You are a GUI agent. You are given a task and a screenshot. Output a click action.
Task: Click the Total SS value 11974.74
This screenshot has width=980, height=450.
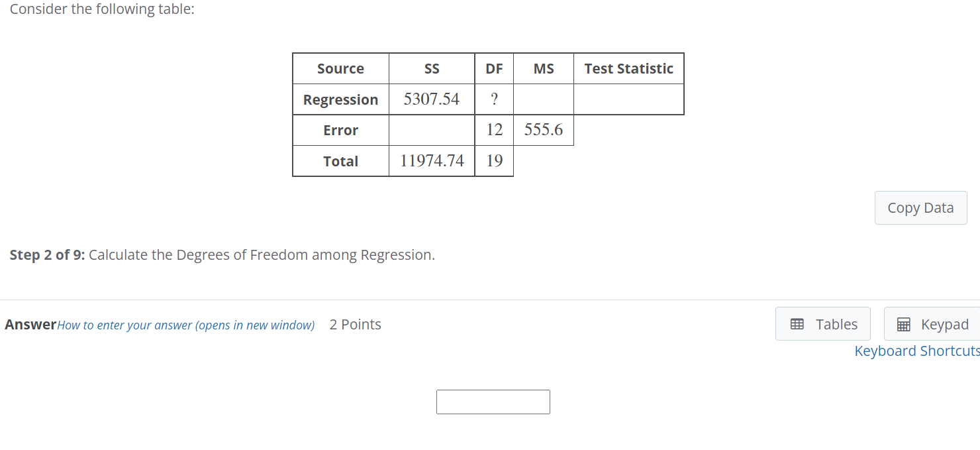432,161
